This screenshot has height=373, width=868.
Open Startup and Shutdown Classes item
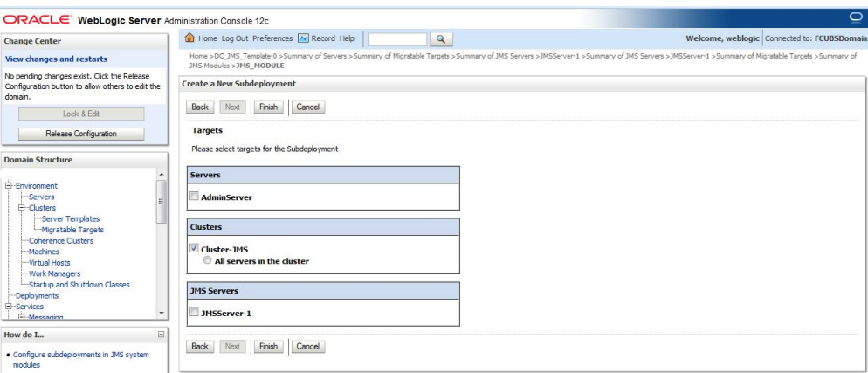click(x=79, y=285)
